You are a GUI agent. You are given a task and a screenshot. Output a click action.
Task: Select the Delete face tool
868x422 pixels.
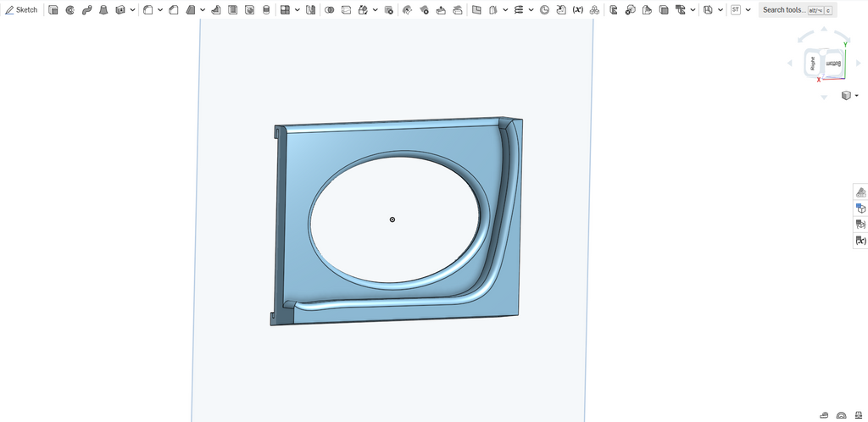tap(424, 10)
